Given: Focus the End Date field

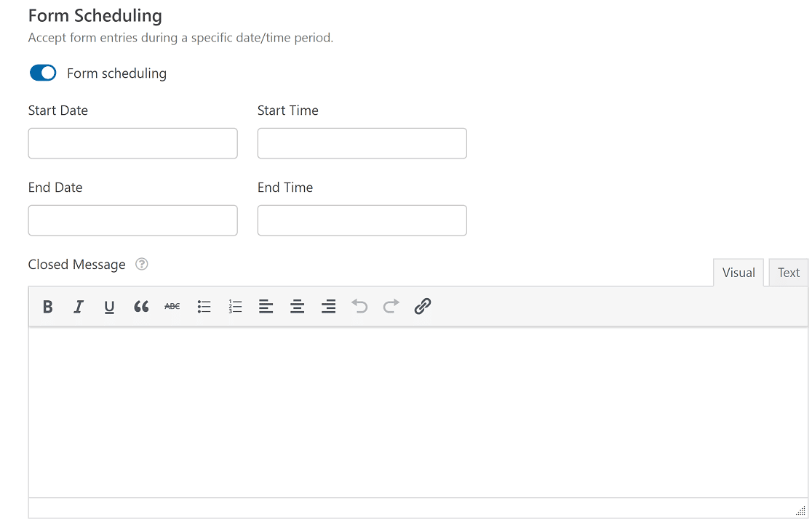Looking at the screenshot, I should tap(132, 220).
